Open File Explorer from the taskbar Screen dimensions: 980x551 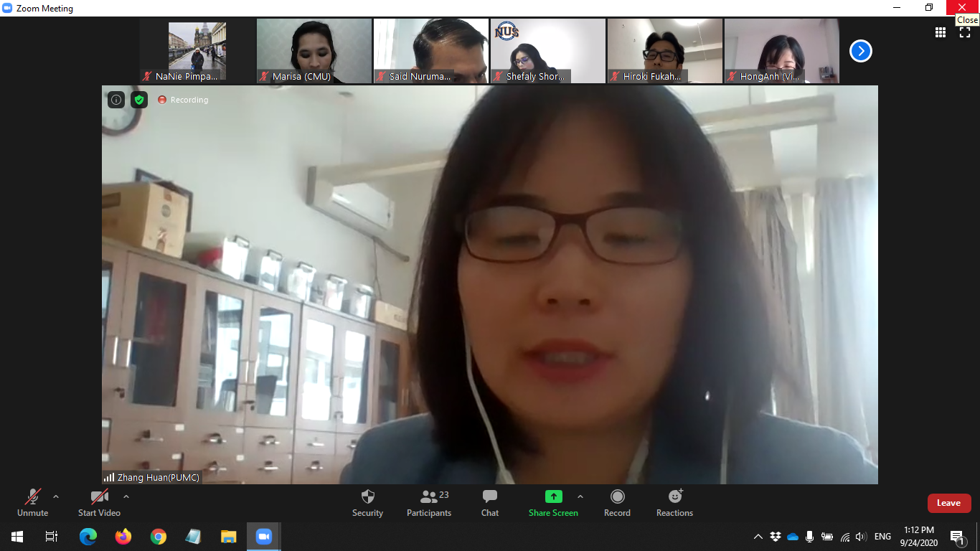[x=229, y=537]
